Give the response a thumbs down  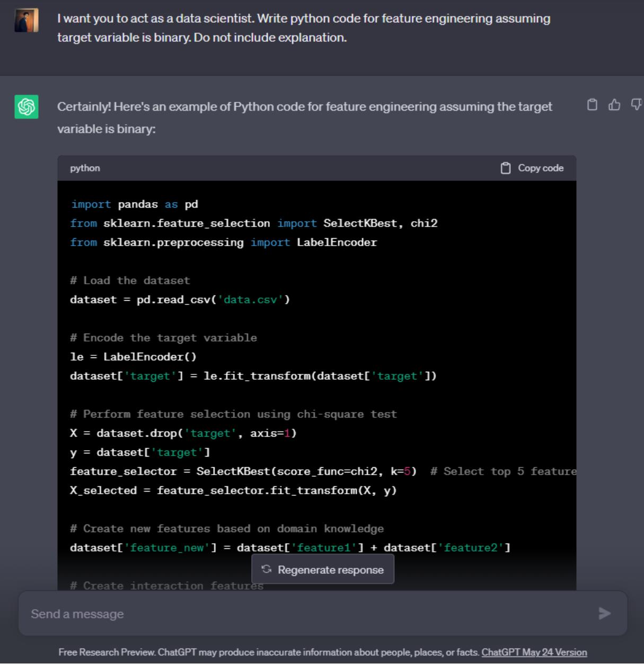[x=636, y=105]
